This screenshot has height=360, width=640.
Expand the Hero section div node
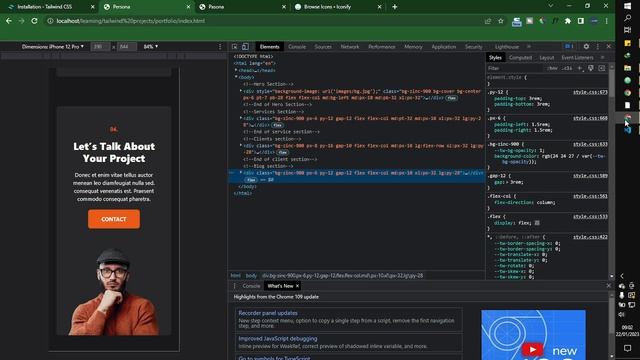(241, 91)
